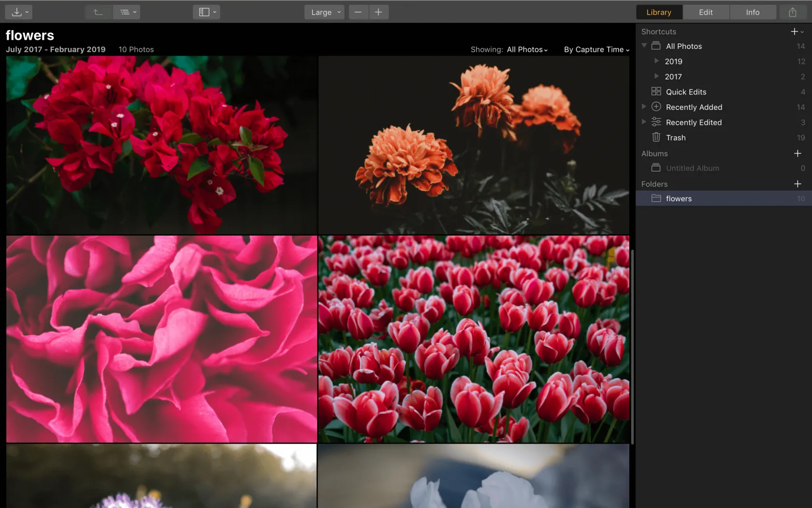Select Recently Edited shortcut
The image size is (812, 508).
pyautogui.click(x=693, y=122)
